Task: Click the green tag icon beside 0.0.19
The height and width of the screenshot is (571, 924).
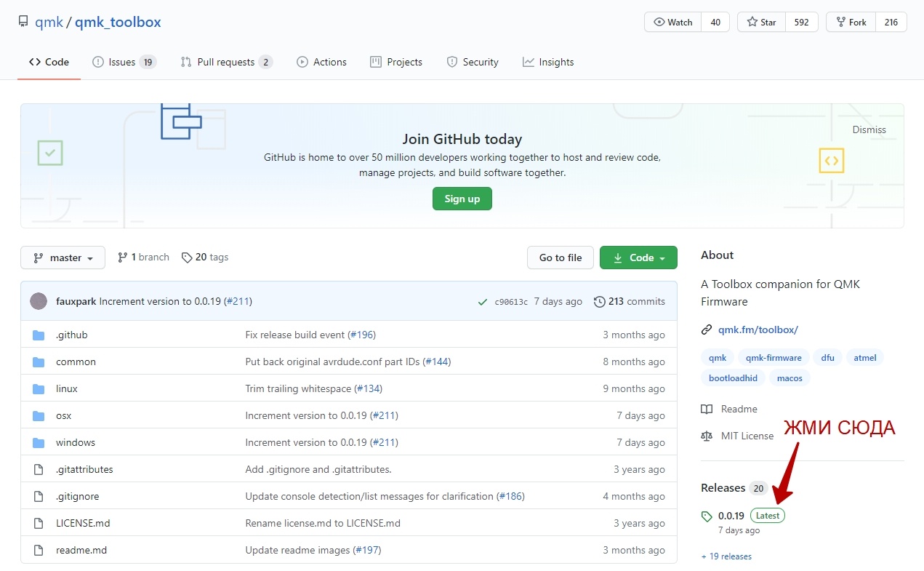Action: click(707, 516)
